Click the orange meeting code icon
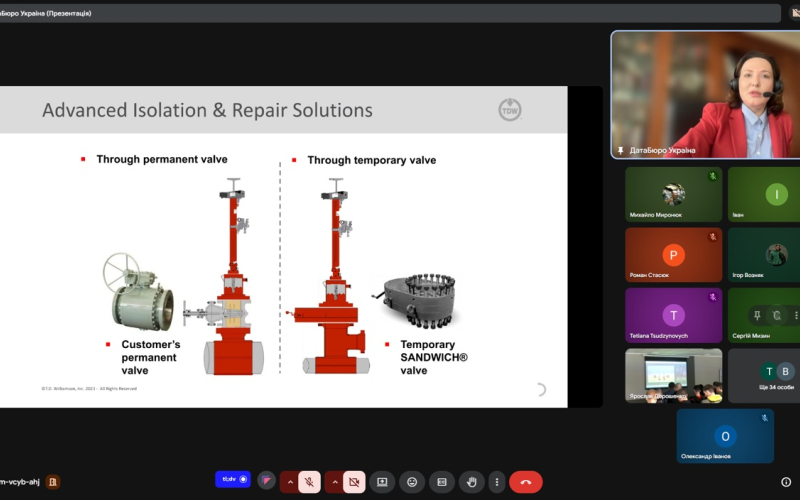This screenshot has width=800, height=500. (53, 482)
